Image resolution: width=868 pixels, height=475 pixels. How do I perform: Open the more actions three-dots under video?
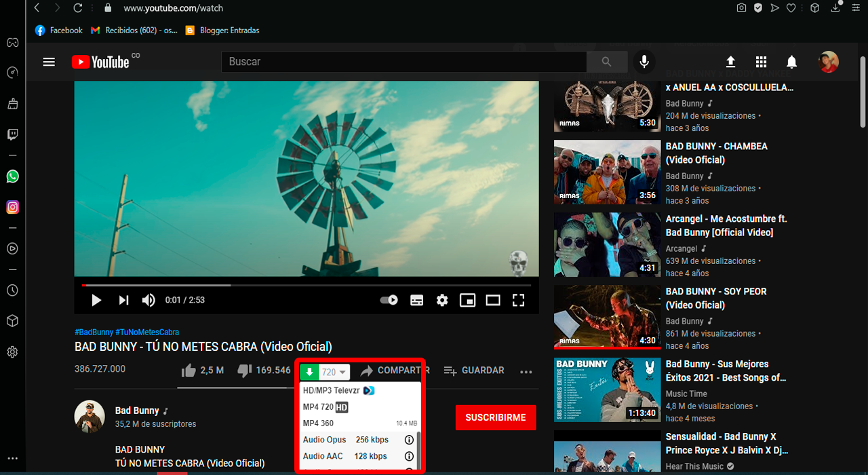(526, 371)
